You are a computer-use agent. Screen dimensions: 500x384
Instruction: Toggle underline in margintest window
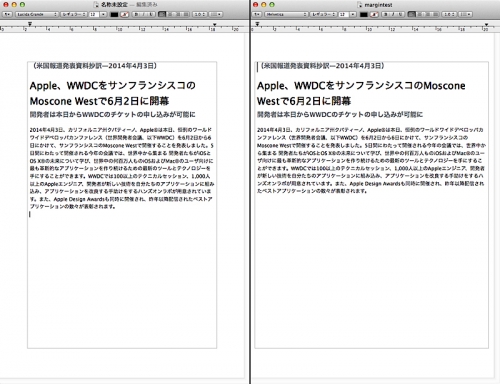[401, 14]
